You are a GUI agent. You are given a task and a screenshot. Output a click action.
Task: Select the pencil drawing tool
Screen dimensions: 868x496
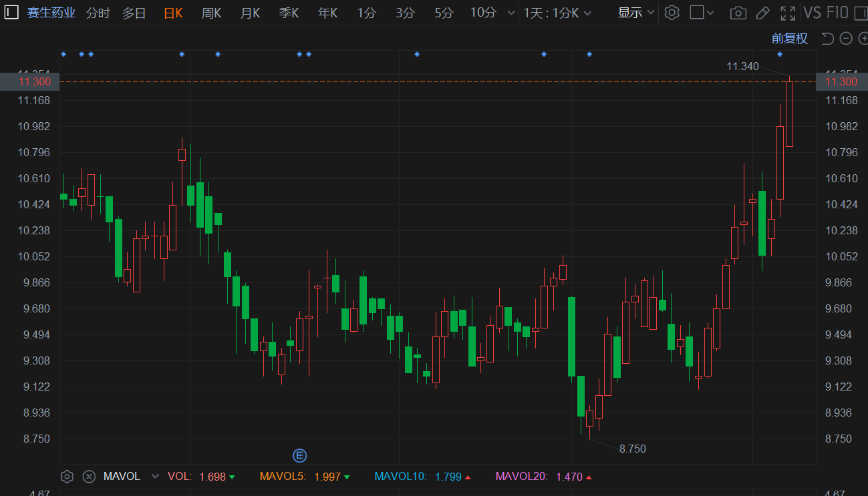(762, 13)
